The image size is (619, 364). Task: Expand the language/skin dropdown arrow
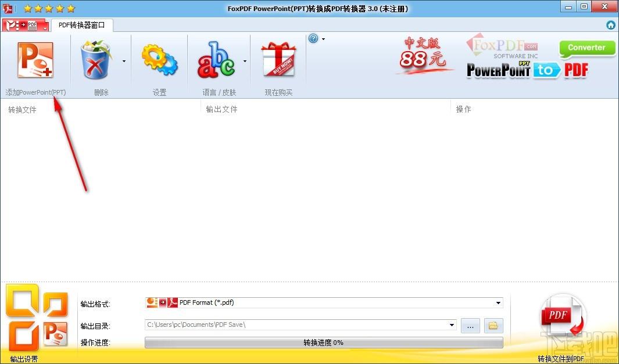(245, 61)
